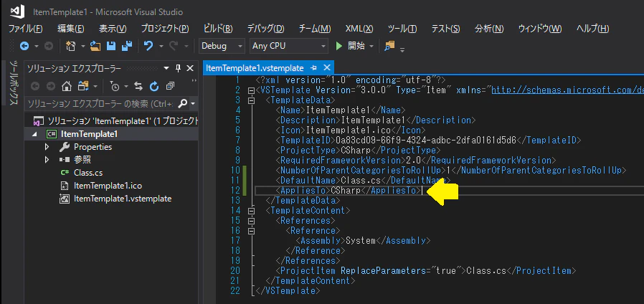
Task: Click the Navigate Backward toolbar icon
Action: [x=24, y=47]
